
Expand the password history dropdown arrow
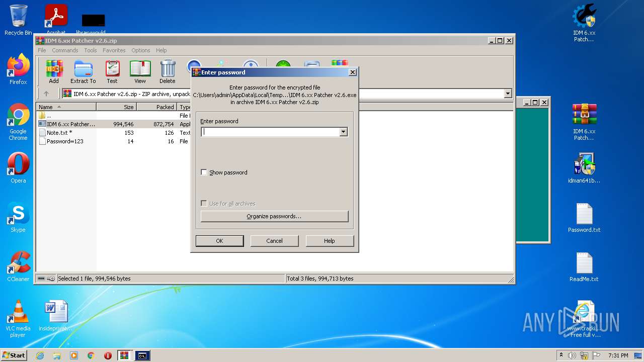click(x=343, y=132)
